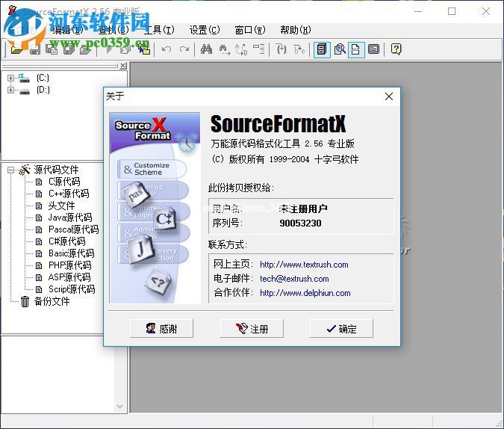Select Basic源代码 in the tree
Image resolution: width=504 pixels, height=429 pixels.
click(x=72, y=253)
